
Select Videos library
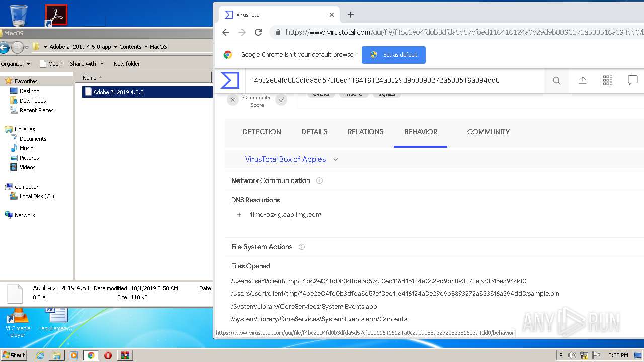(28, 167)
